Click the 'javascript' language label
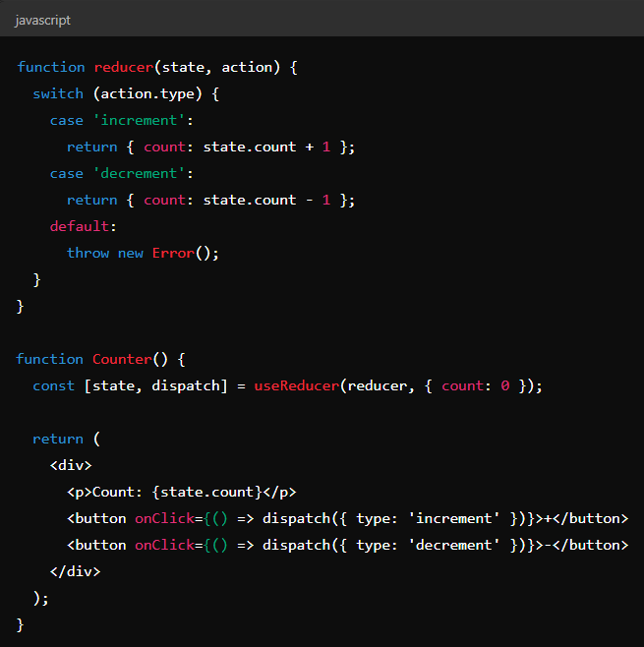 pyautogui.click(x=42, y=21)
